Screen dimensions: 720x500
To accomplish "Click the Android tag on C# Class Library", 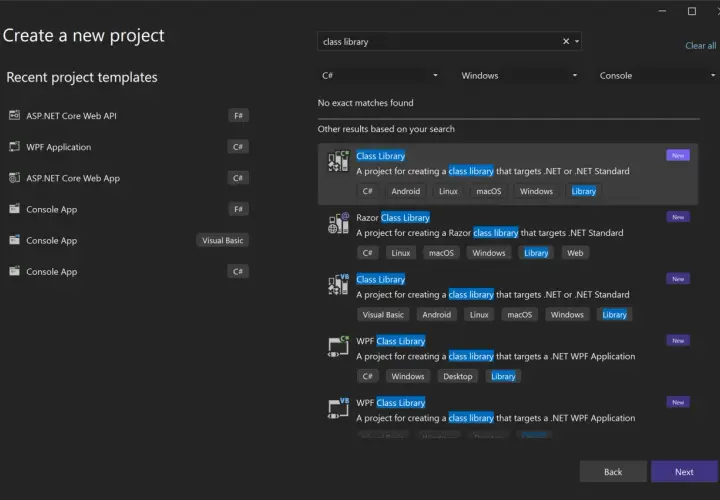I will pyautogui.click(x=405, y=191).
